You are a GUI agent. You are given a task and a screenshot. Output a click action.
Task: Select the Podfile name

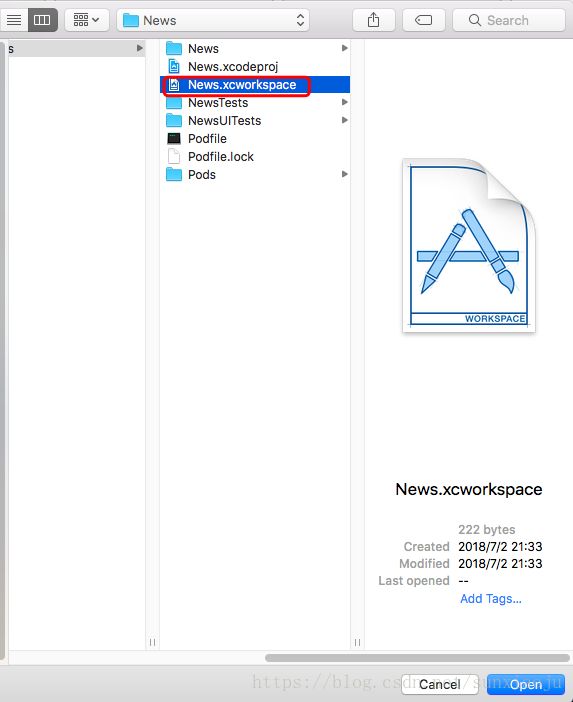207,138
